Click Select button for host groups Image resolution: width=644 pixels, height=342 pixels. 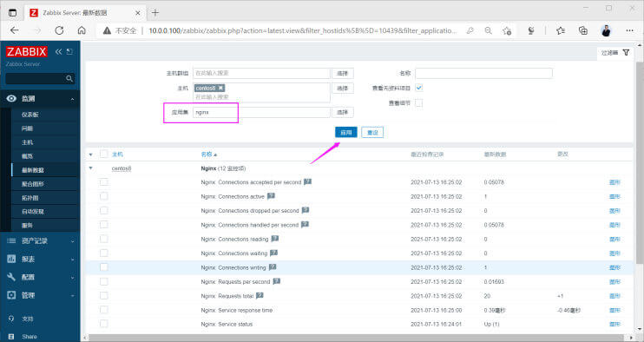pyautogui.click(x=343, y=73)
